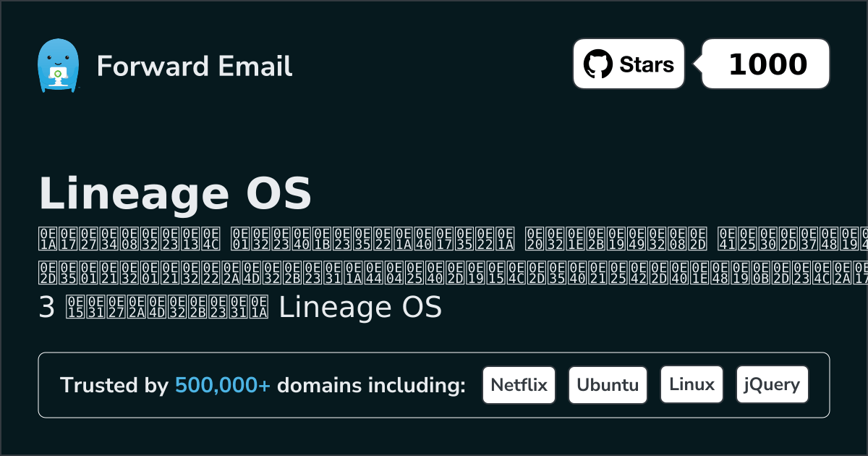The image size is (868, 456).
Task: Follow the 500,000+ domains link
Action: point(223,385)
